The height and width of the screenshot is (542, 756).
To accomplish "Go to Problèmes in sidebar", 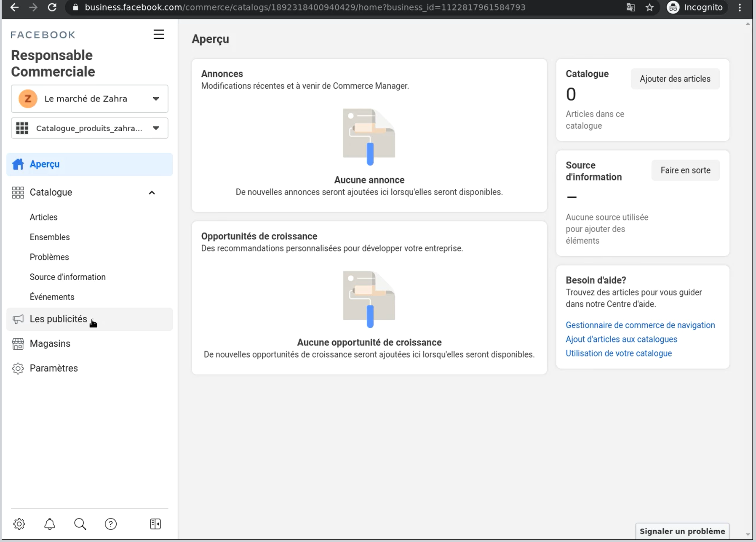I will point(49,257).
